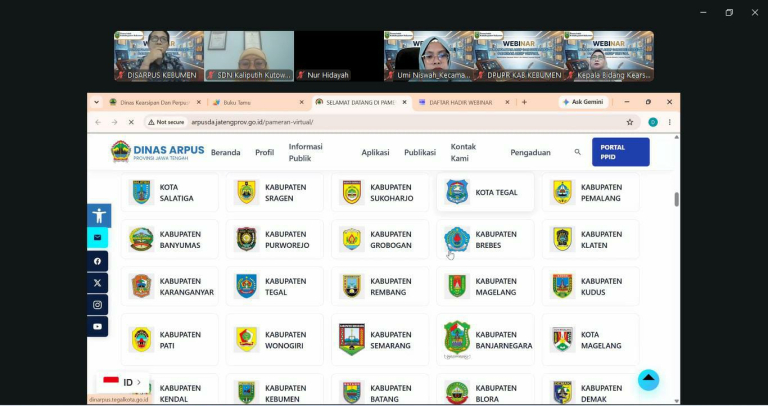Open the Instagram sidebar icon

tap(97, 305)
